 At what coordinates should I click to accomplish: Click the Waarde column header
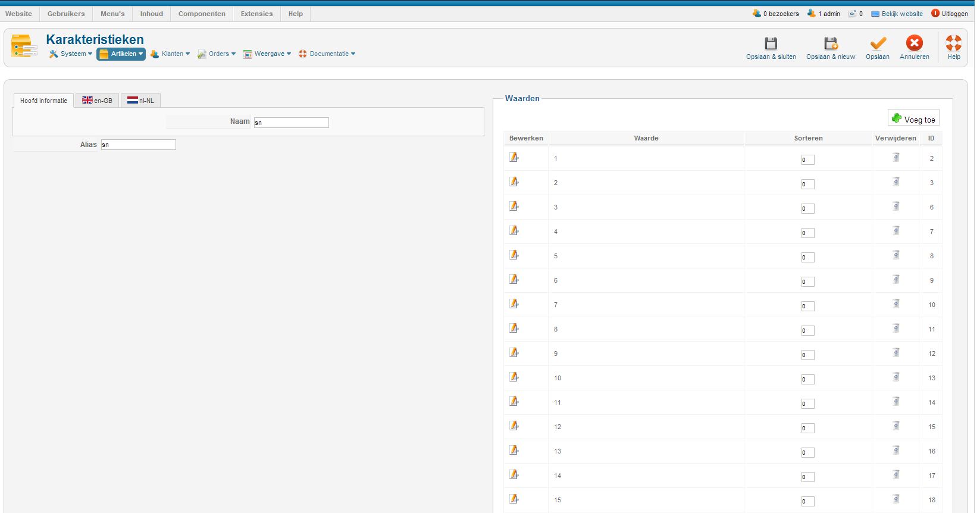pos(646,138)
